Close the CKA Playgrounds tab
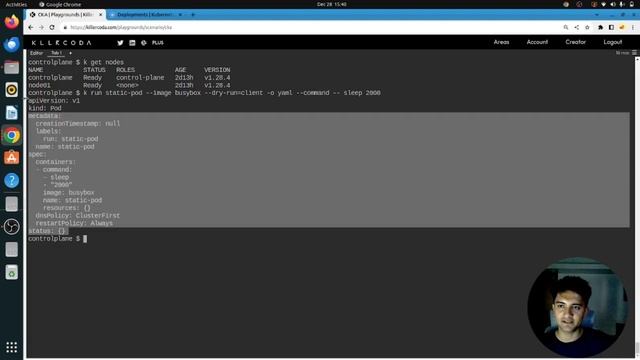The height and width of the screenshot is (360, 640). [x=100, y=15]
